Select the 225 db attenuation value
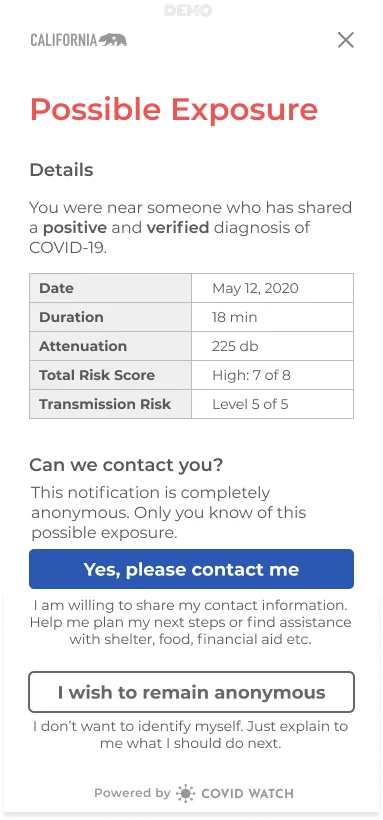 [235, 346]
